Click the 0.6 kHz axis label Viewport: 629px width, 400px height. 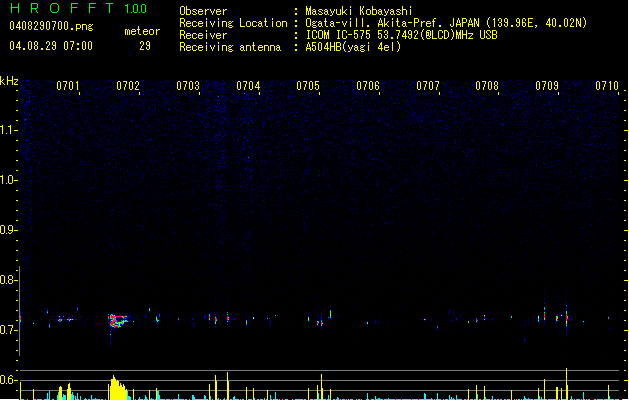pyautogui.click(x=8, y=380)
